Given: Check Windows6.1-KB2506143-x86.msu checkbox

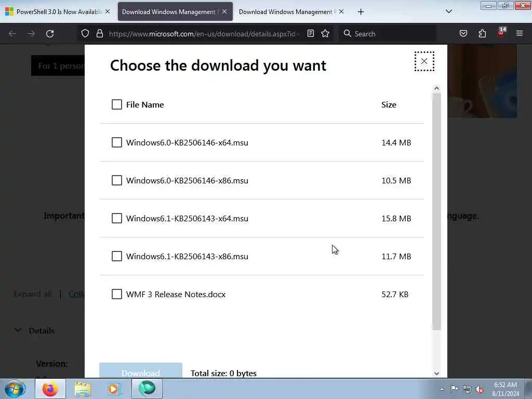Looking at the screenshot, I should pos(117,256).
